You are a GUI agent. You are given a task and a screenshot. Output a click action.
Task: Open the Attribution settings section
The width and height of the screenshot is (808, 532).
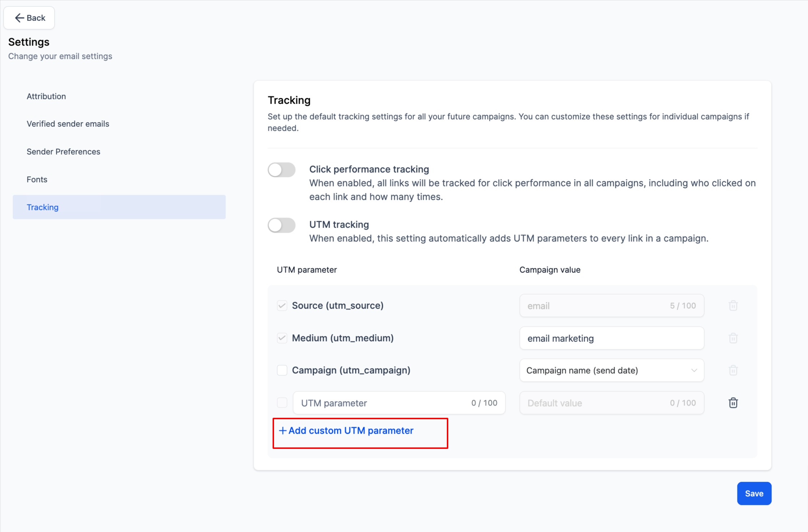[x=46, y=96]
